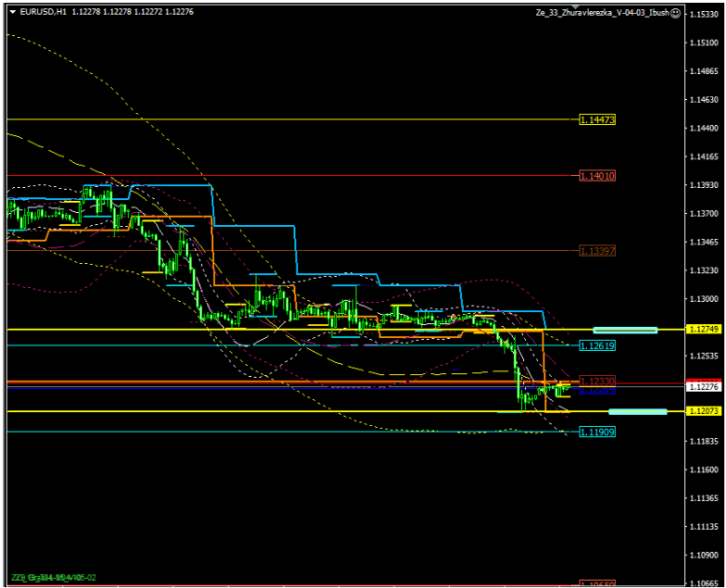This screenshot has height=588, width=726.
Task: Click the partially hidden 1.10650 level label
Action: pyautogui.click(x=597, y=584)
